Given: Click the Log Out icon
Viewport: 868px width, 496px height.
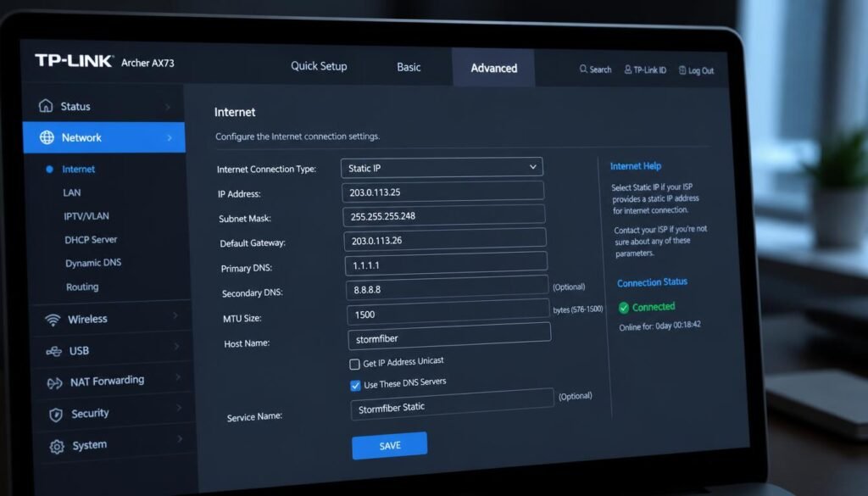Looking at the screenshot, I should click(x=682, y=70).
